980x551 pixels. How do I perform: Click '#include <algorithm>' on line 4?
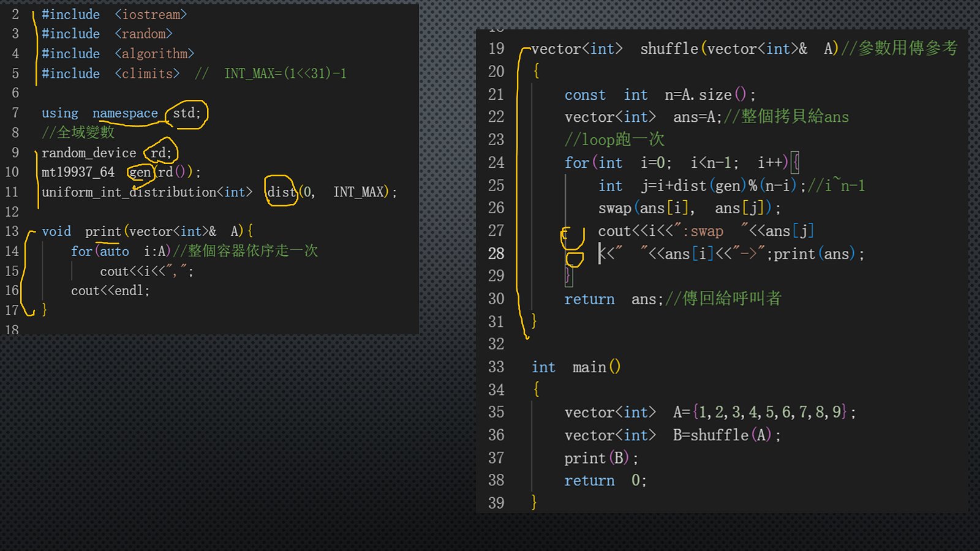pos(118,53)
